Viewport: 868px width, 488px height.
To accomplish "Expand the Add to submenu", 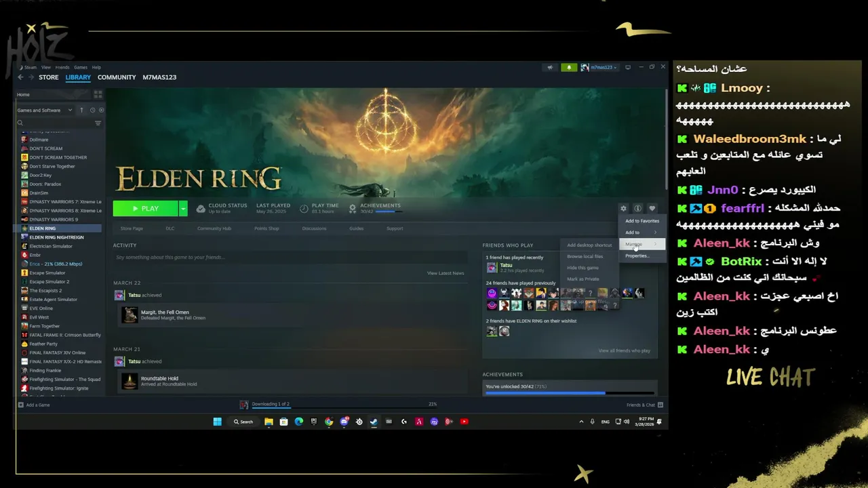I will 642,232.
